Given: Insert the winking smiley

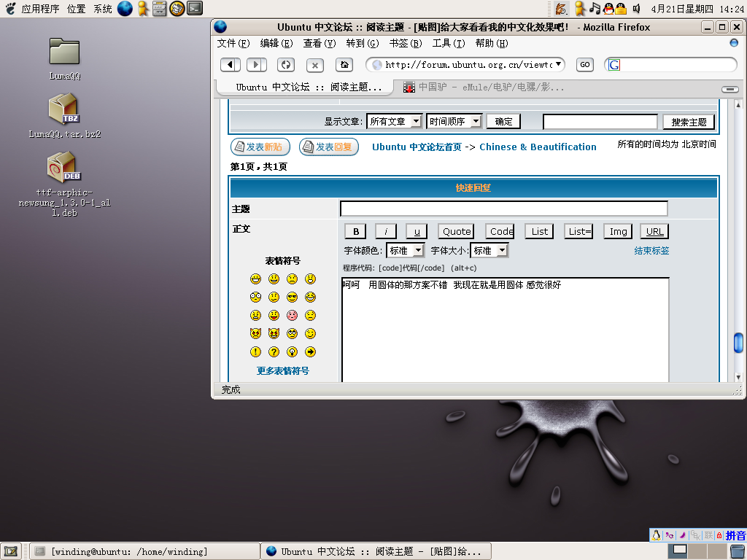Looking at the screenshot, I should [310, 333].
